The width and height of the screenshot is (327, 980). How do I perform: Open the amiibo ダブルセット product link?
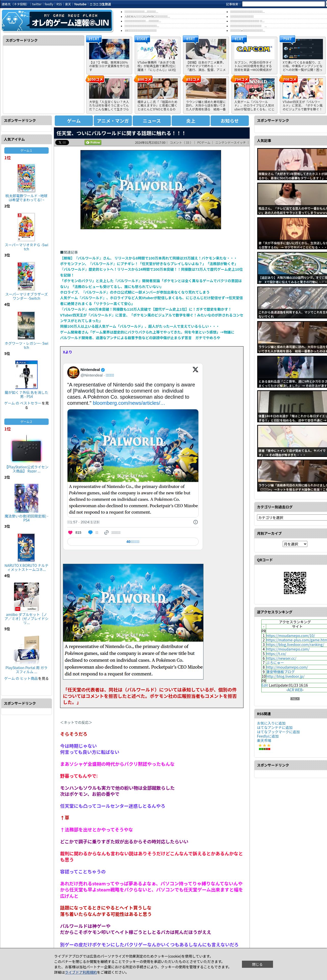[x=26, y=618]
